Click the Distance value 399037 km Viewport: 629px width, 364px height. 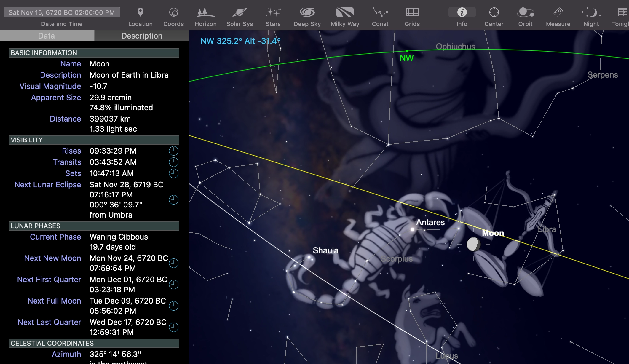(x=110, y=119)
